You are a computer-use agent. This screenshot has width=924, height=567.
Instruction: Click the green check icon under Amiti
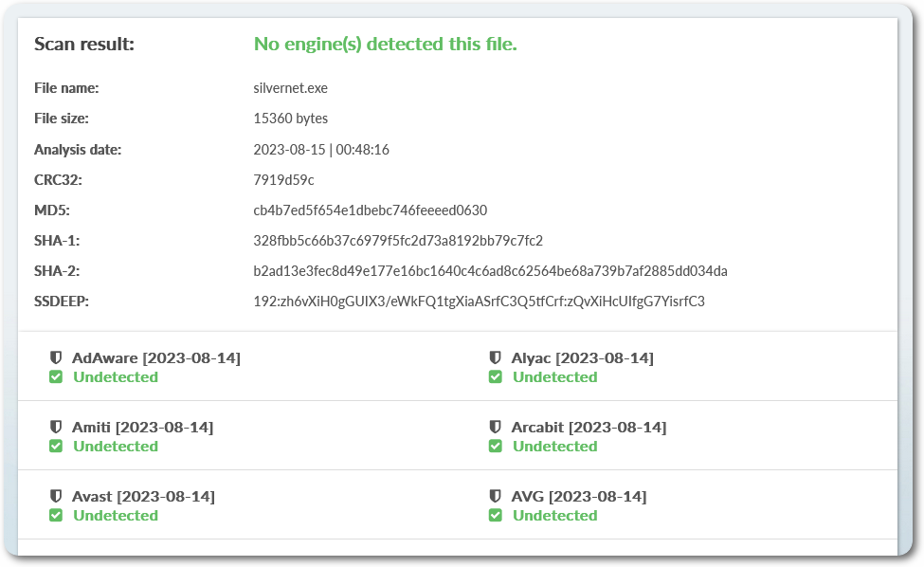pos(56,446)
